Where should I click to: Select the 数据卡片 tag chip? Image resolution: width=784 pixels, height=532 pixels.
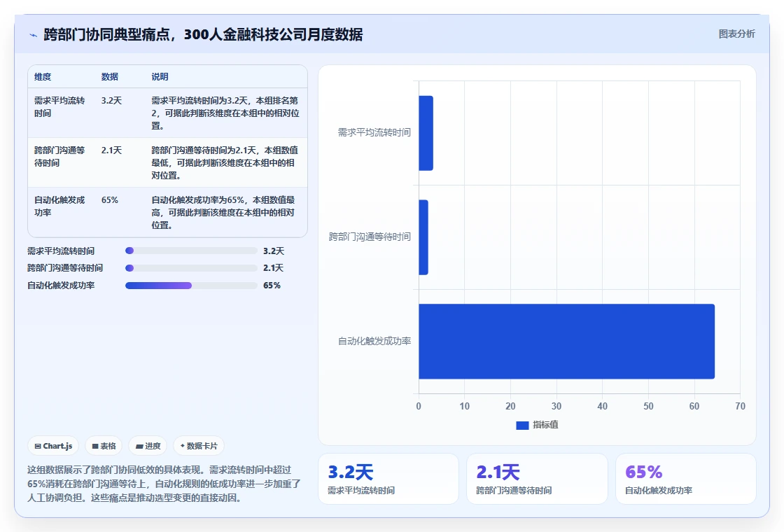click(199, 446)
